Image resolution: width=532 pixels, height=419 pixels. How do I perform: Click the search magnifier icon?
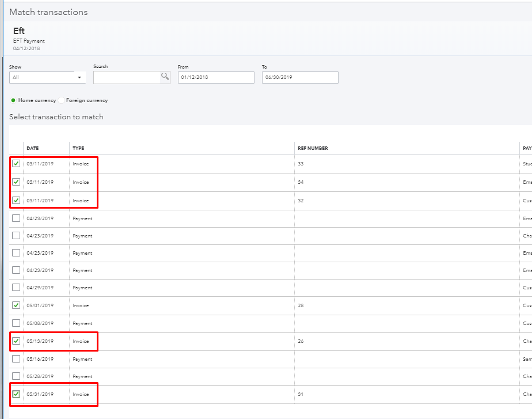(x=165, y=77)
